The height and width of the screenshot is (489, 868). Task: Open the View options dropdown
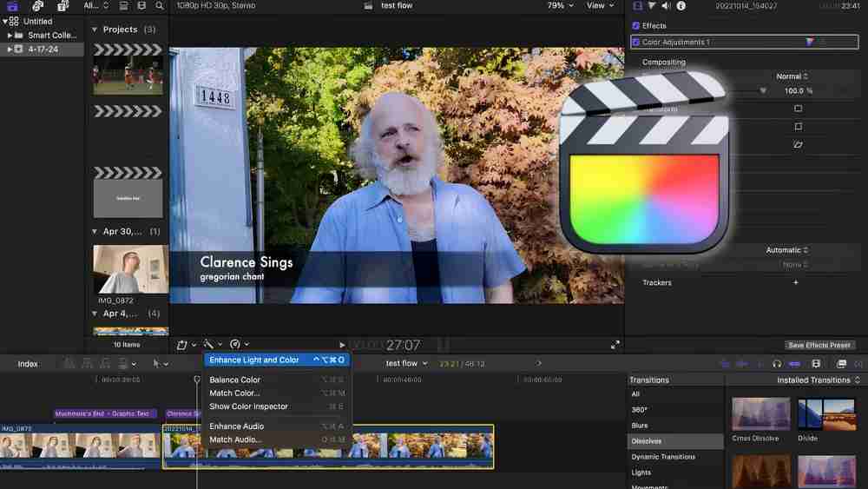600,5
